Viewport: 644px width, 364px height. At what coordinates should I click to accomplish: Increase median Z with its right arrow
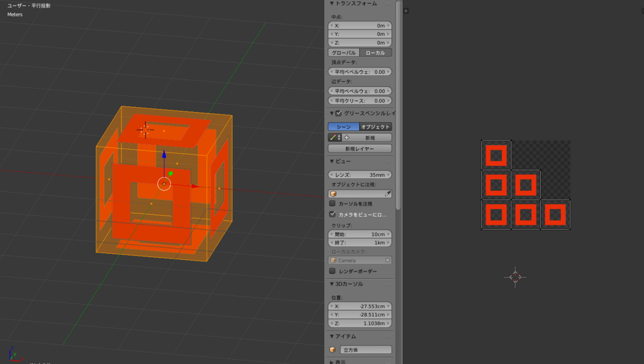pos(389,43)
